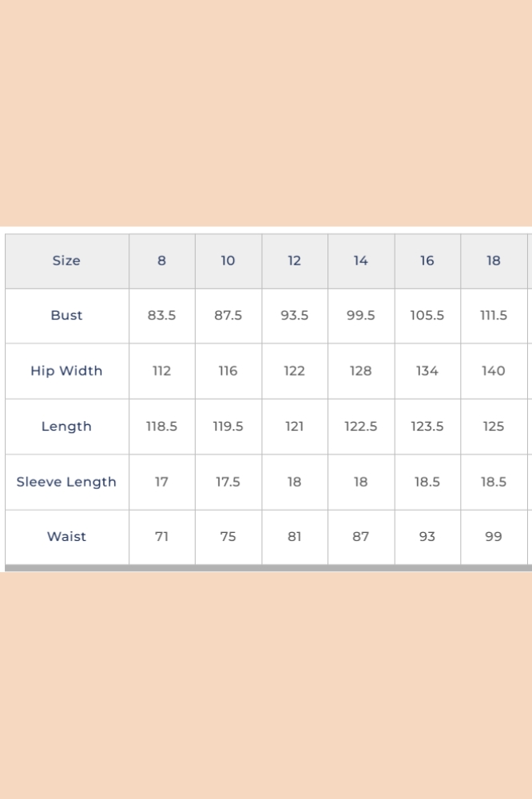532x799 pixels.
Task: Click size 14 column header
Action: pyautogui.click(x=360, y=260)
